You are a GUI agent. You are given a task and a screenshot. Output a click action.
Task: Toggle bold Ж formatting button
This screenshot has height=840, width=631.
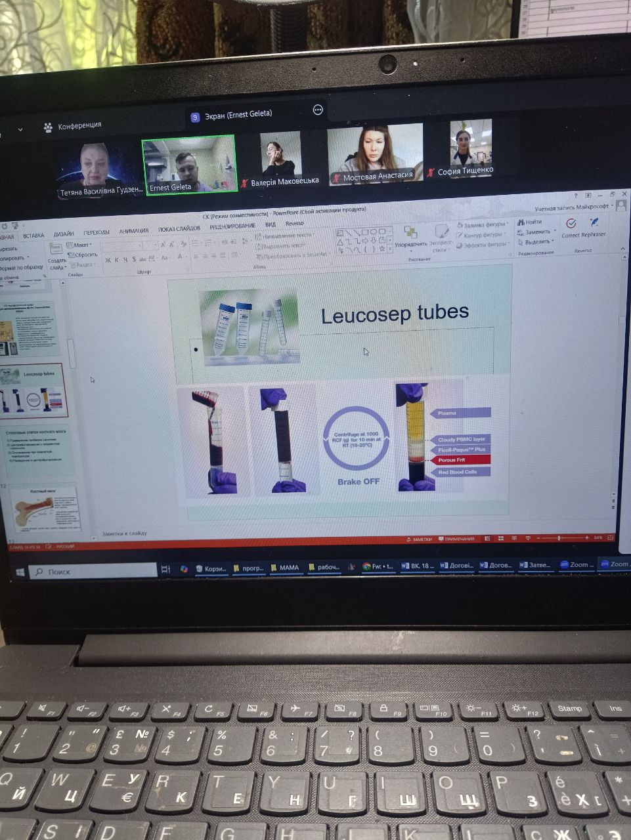pos(108,260)
